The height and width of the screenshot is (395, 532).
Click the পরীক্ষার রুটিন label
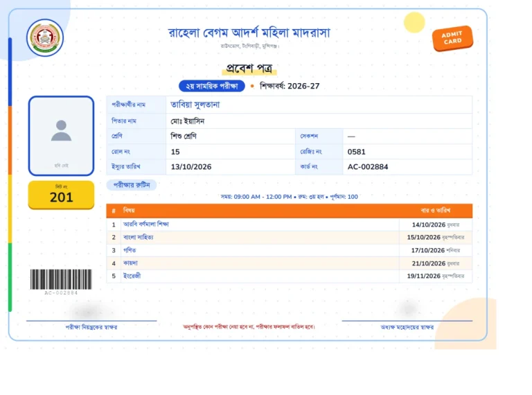(x=132, y=185)
